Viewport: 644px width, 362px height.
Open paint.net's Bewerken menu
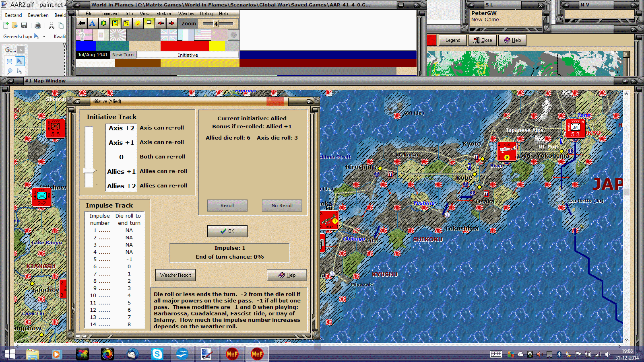(x=38, y=15)
